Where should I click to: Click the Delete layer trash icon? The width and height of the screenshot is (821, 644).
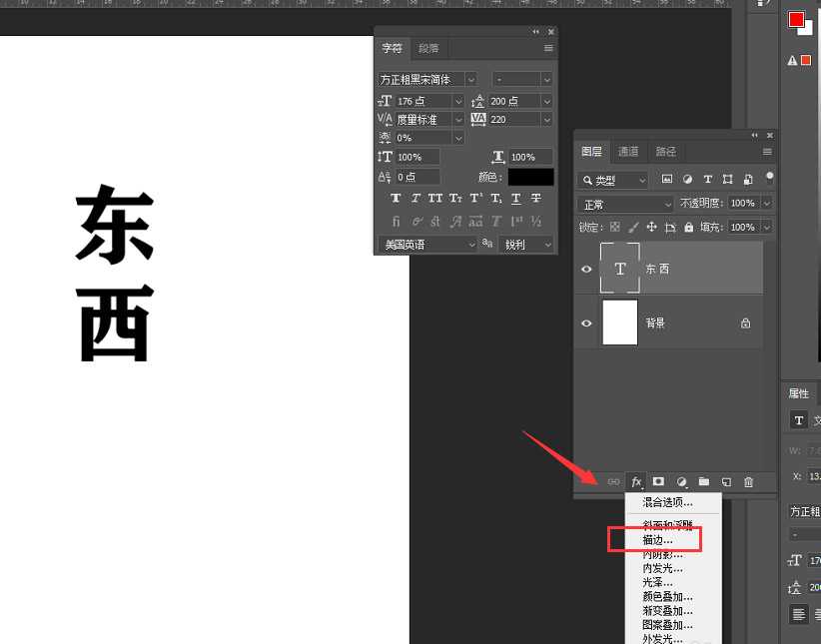tap(749, 482)
